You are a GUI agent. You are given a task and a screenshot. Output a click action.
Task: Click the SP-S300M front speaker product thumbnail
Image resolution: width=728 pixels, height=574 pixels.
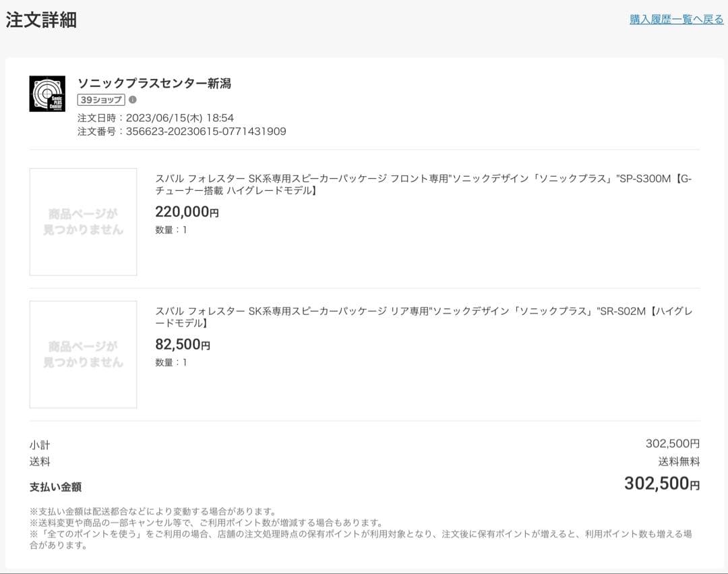(x=83, y=222)
